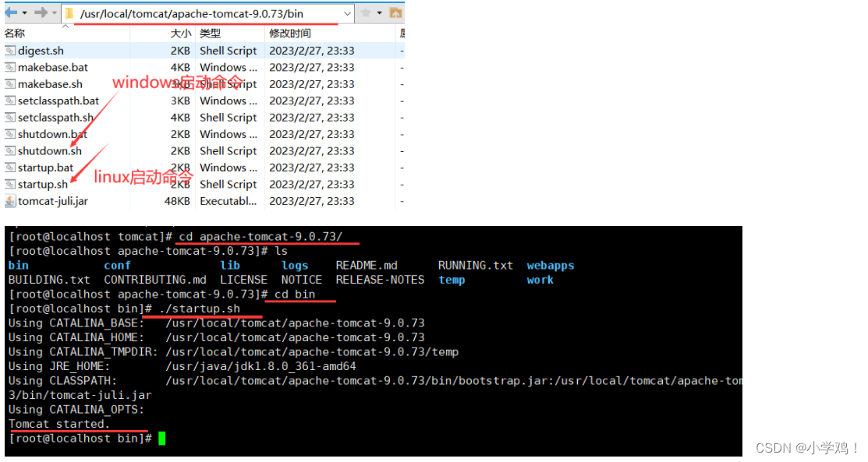
Task: Click the './startup.sh' command text
Action: (x=200, y=309)
